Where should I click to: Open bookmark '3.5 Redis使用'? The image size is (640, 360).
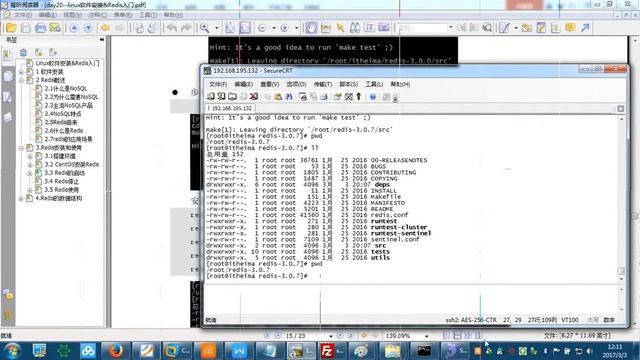tap(62, 190)
